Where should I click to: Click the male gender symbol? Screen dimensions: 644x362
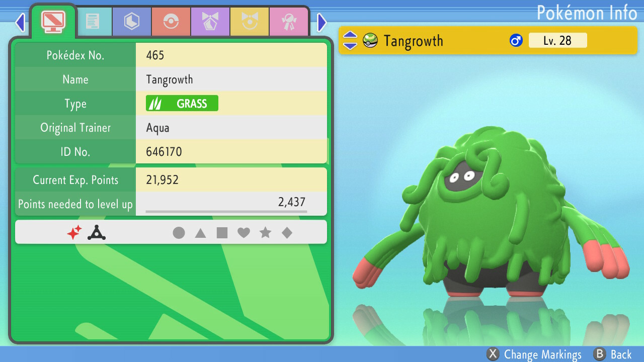pyautogui.click(x=516, y=41)
